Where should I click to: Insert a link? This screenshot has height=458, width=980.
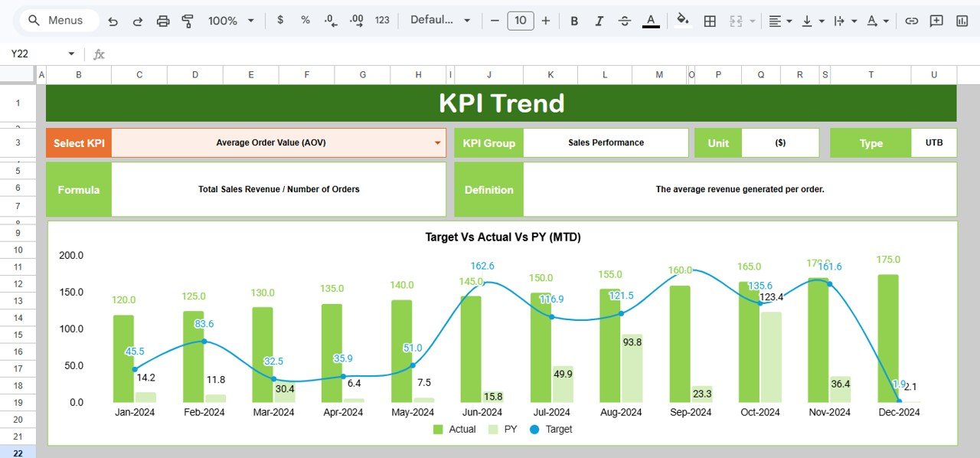[x=912, y=21]
